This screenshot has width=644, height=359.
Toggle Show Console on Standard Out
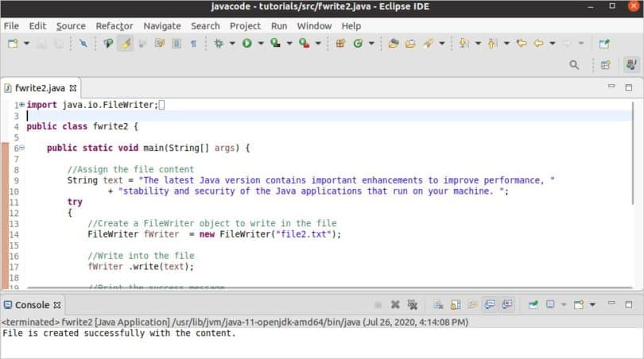pos(490,304)
